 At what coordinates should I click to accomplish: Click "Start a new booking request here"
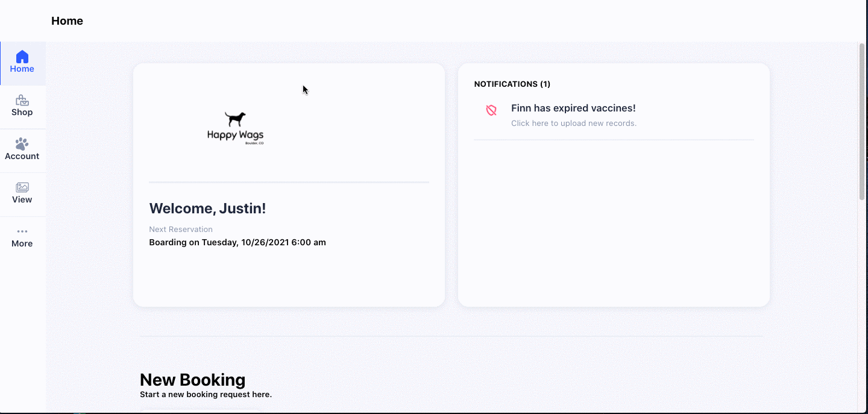coord(206,394)
